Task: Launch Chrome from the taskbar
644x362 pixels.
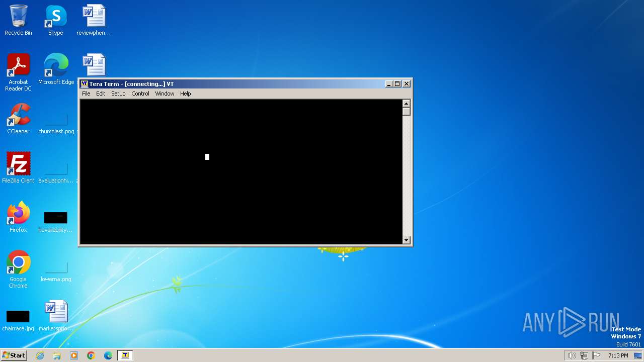Action: pyautogui.click(x=91, y=355)
